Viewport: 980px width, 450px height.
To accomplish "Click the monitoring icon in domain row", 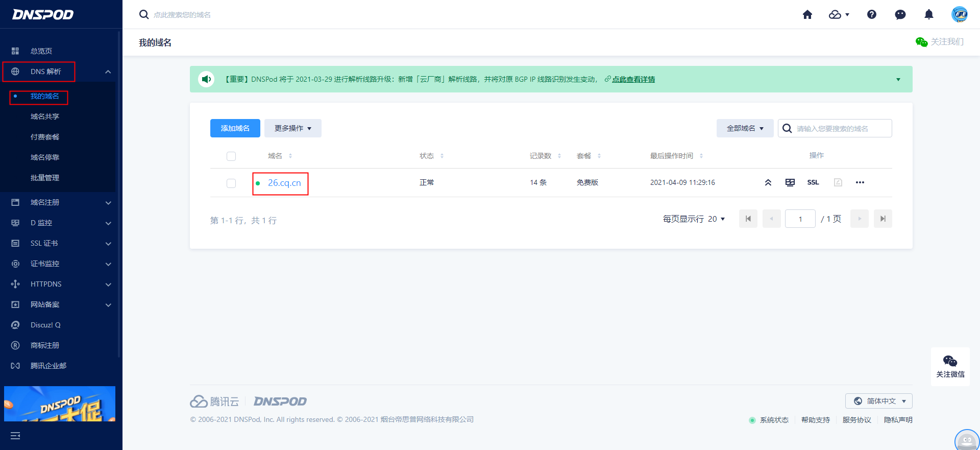I will [790, 182].
